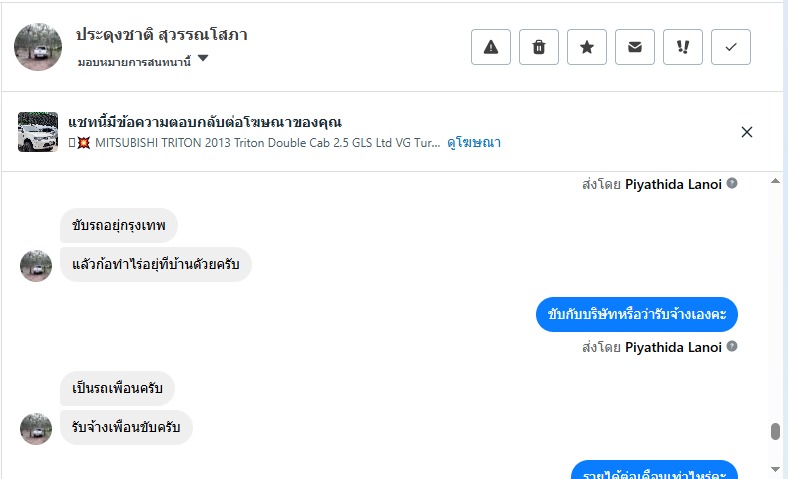
Task: Click the warning triangle spam icon
Action: [491, 47]
